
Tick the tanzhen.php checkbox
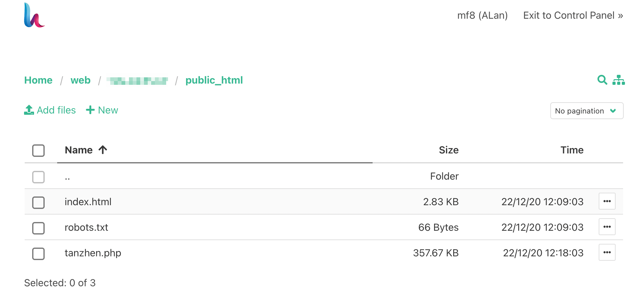point(38,254)
